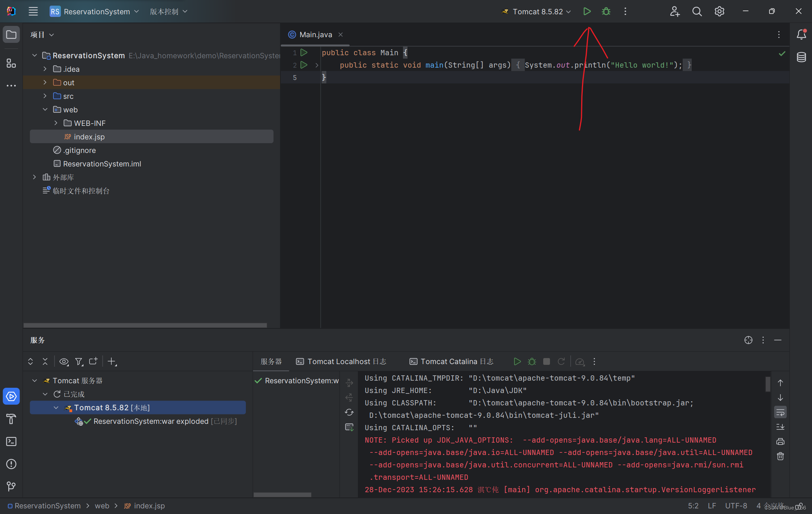The height and width of the screenshot is (514, 812).
Task: Run class Main from gutter line 1
Action: coord(304,53)
